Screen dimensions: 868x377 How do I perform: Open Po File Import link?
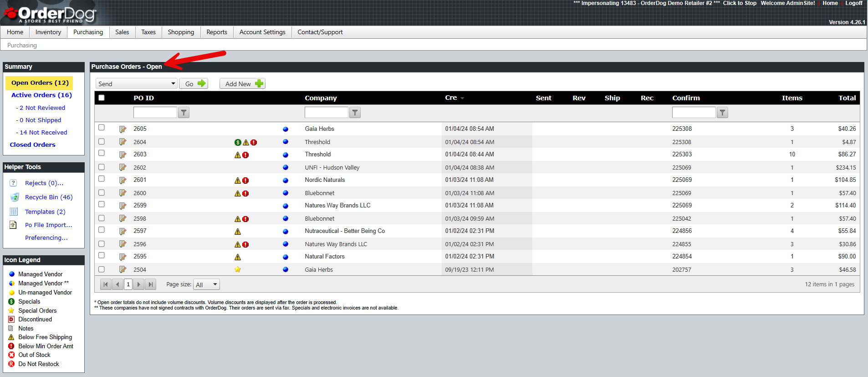(49, 225)
